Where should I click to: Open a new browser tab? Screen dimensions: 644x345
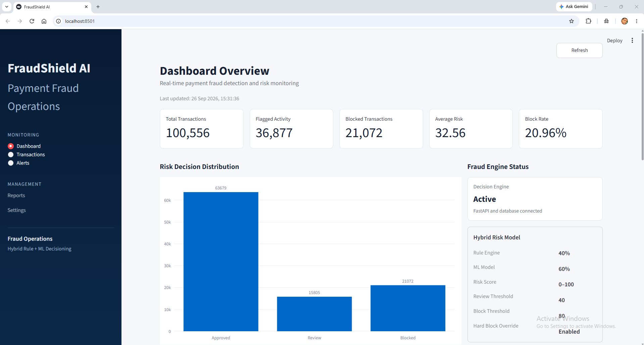pos(98,7)
